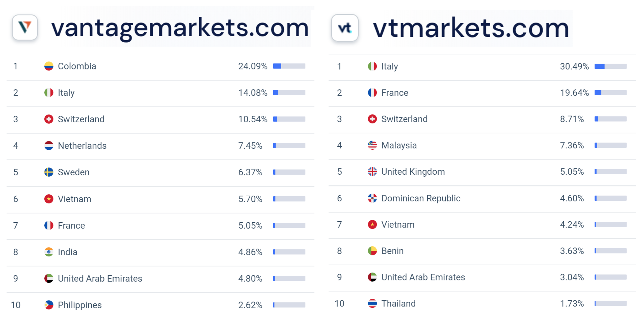
Task: Click the Benin flag icon
Action: 372,251
